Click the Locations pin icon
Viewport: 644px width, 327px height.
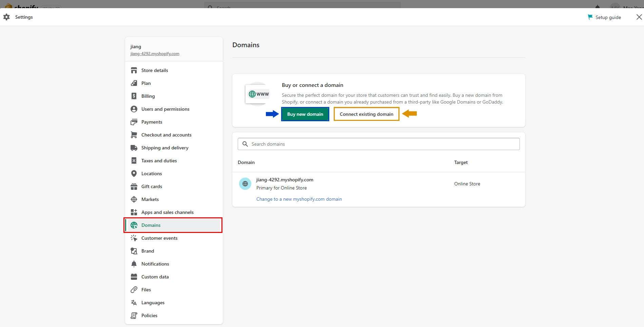[134, 174]
